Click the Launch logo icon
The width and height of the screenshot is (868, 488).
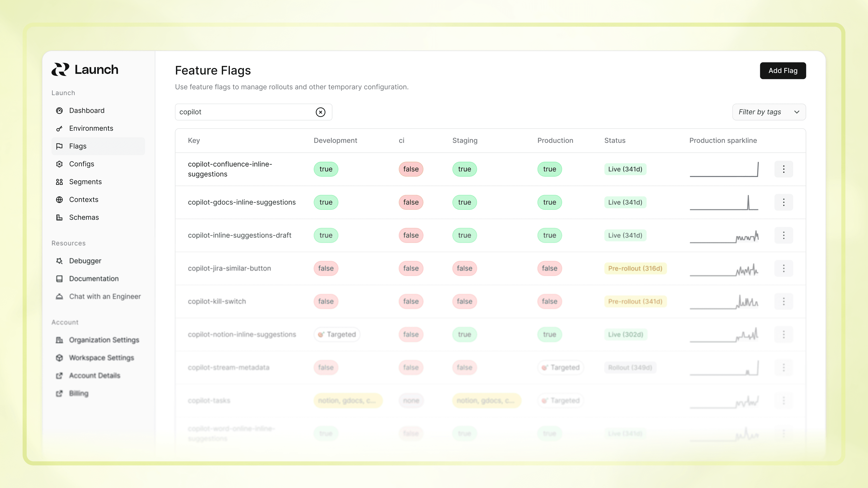click(x=60, y=69)
